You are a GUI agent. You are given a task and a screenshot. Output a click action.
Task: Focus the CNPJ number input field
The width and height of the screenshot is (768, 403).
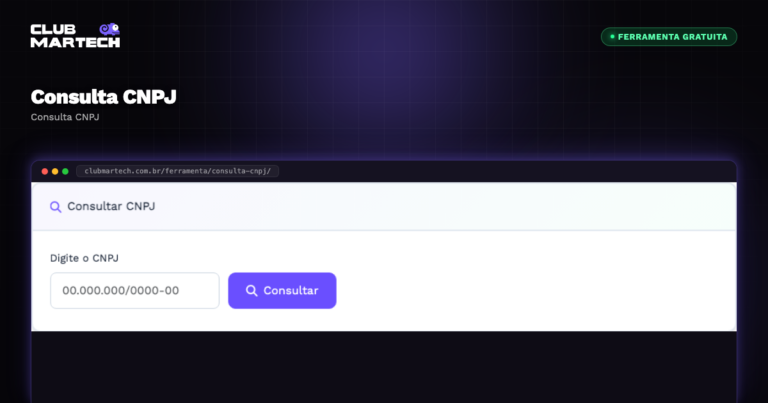(x=135, y=290)
